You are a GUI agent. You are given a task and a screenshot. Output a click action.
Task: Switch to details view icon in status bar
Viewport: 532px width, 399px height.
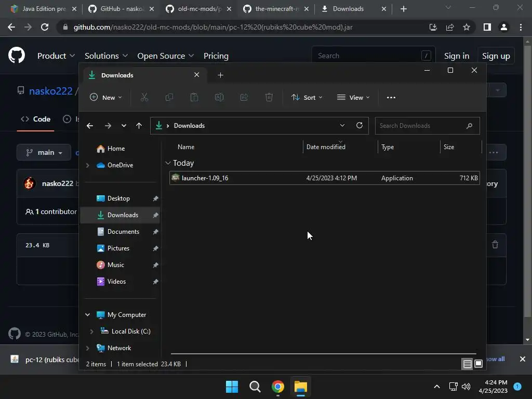(x=467, y=364)
